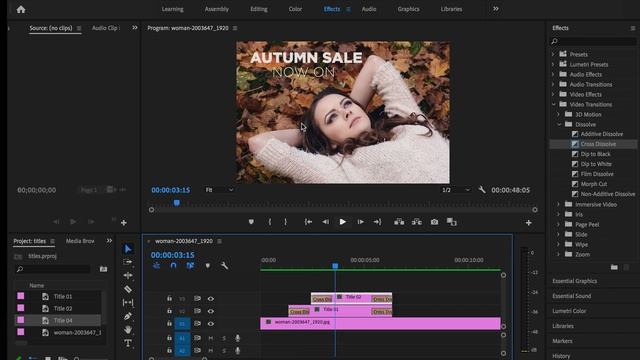Open Program monitor wrench settings
640x360 pixels.
[482, 190]
